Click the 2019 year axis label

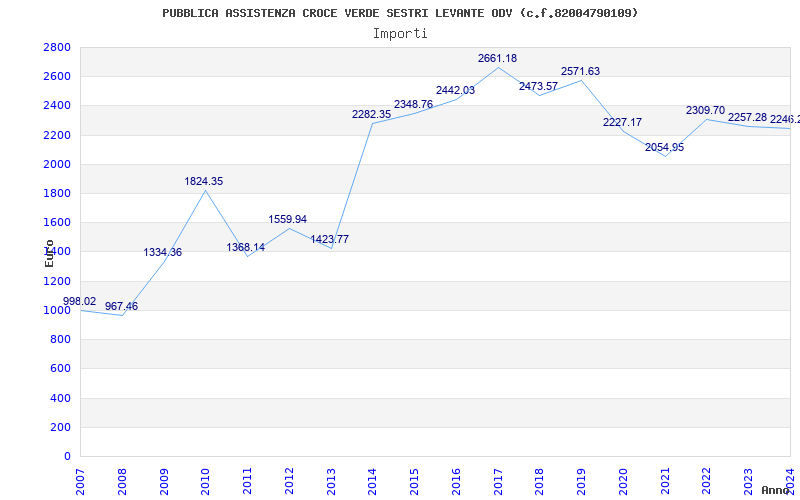582,482
